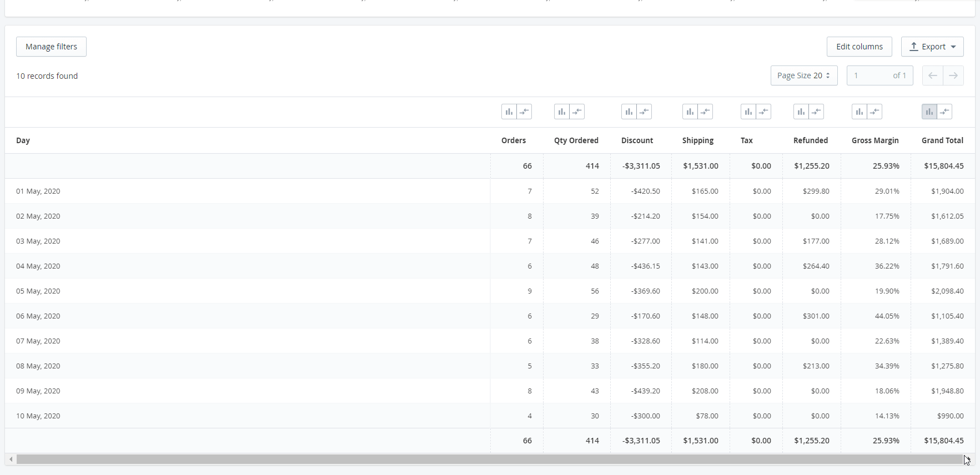The width and height of the screenshot is (980, 475).
Task: Toggle bar chart icon above Qty Ordered
Action: coord(562,112)
